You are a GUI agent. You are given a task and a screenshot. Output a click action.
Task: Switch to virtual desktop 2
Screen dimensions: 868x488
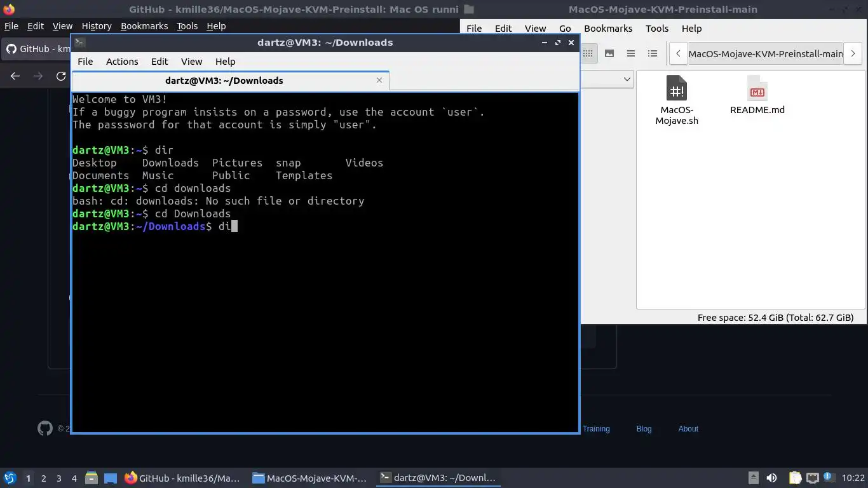pyautogui.click(x=43, y=478)
